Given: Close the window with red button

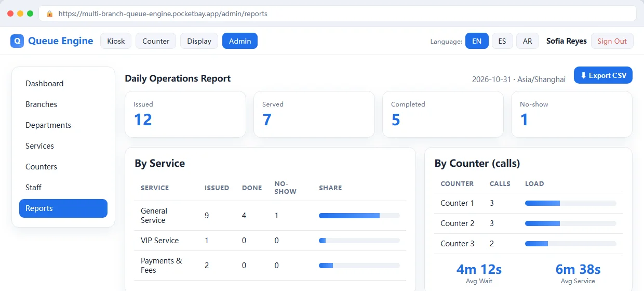Looking at the screenshot, I should point(10,14).
